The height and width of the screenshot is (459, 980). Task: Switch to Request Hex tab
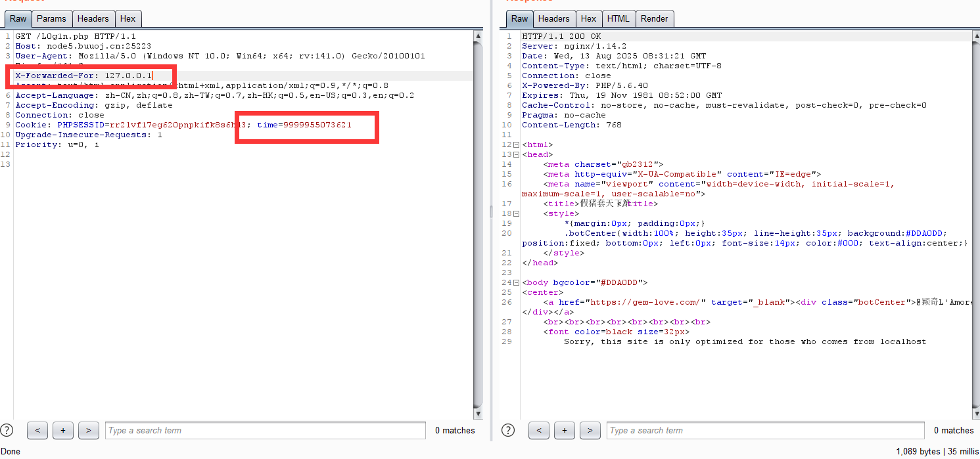128,18
